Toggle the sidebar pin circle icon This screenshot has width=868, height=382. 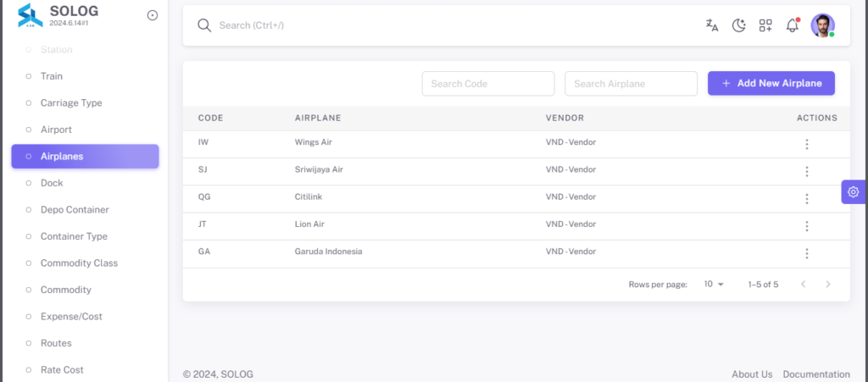153,15
